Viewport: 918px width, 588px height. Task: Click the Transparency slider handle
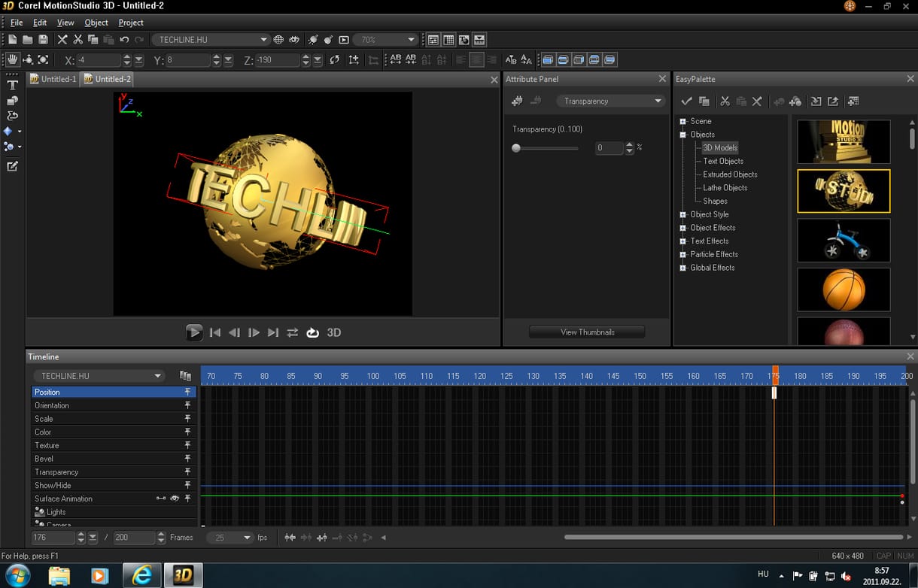[x=516, y=148]
